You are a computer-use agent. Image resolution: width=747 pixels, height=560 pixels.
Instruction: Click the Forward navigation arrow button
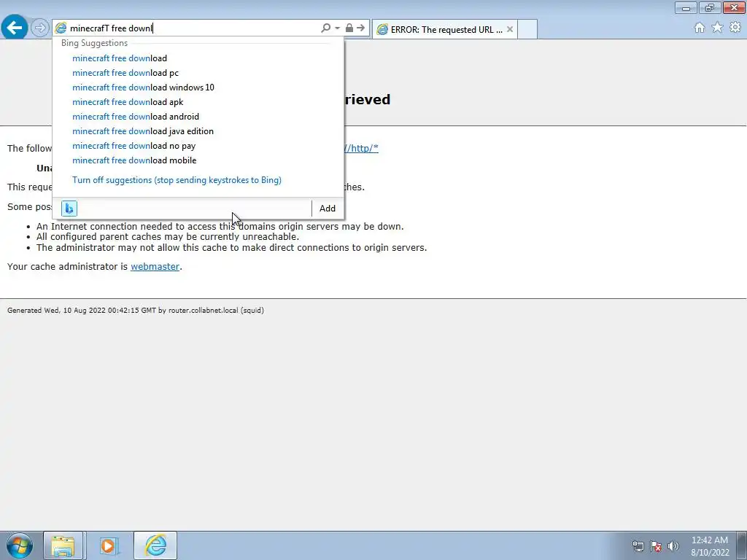[x=40, y=28]
